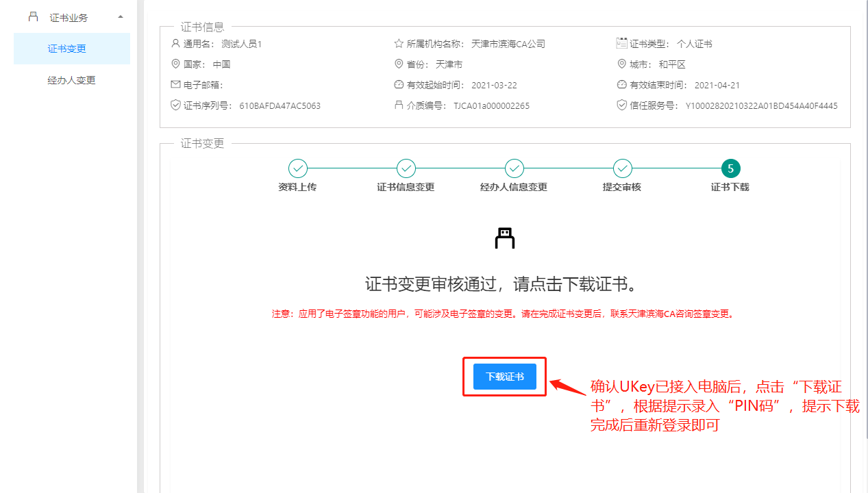The height and width of the screenshot is (493, 868).
Task: Click the UKey device icon
Action: [504, 238]
